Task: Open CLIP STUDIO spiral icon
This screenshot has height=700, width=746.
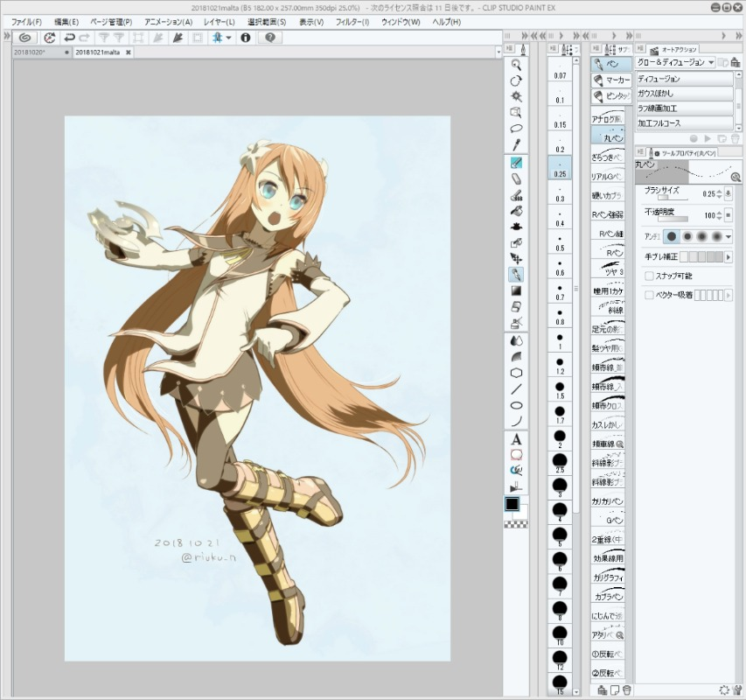Action: pyautogui.click(x=25, y=38)
